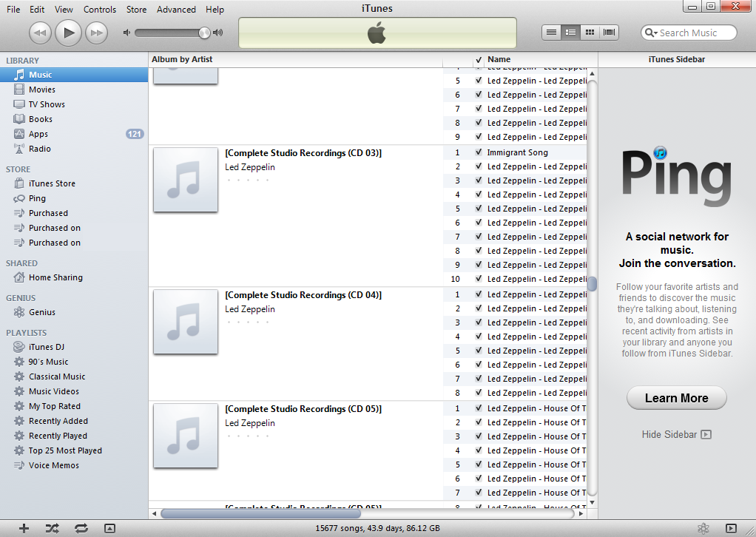Switch to Song List view icon
The image size is (756, 537).
(x=552, y=33)
